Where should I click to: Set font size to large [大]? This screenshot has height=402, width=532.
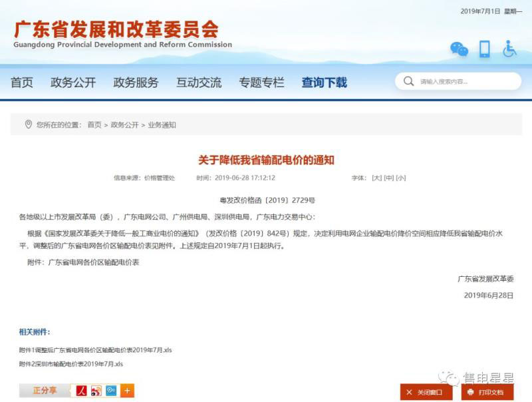[x=376, y=178]
